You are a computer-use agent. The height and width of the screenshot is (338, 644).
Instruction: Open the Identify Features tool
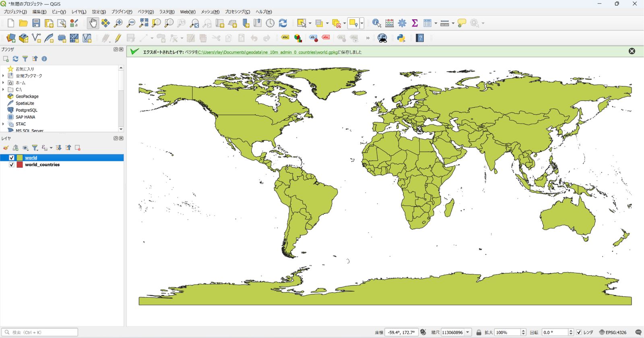(x=376, y=23)
